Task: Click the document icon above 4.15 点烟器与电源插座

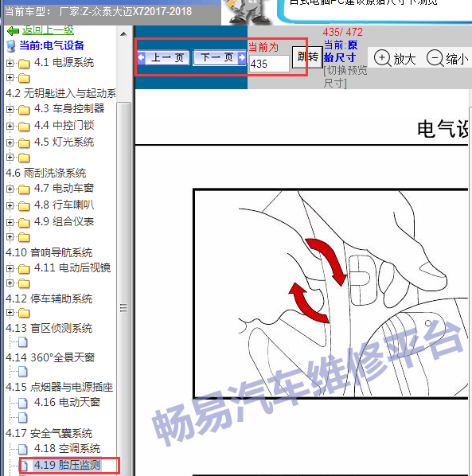Action: [23, 372]
